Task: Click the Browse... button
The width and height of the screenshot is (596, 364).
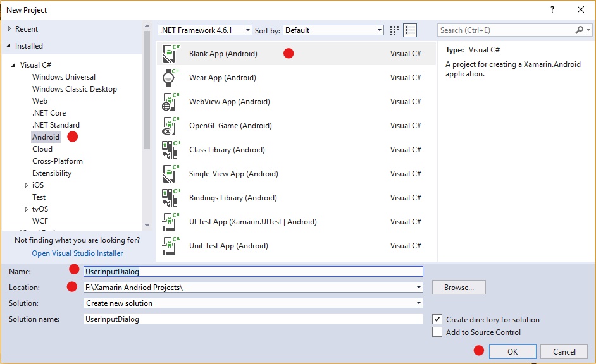Action: 459,288
